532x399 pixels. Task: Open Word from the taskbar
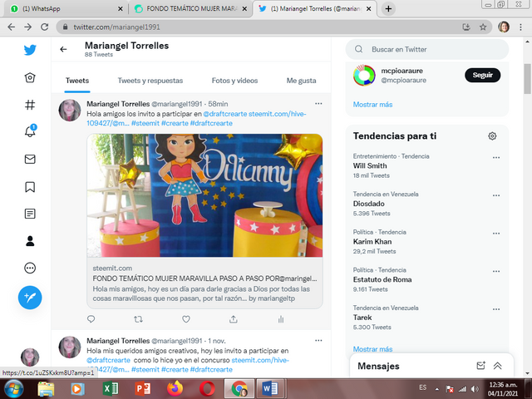tap(270, 388)
